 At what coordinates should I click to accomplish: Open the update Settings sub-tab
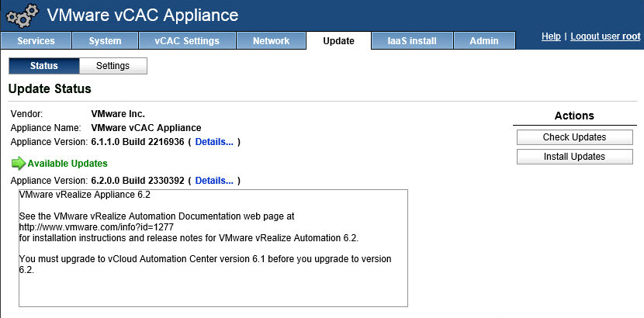113,66
